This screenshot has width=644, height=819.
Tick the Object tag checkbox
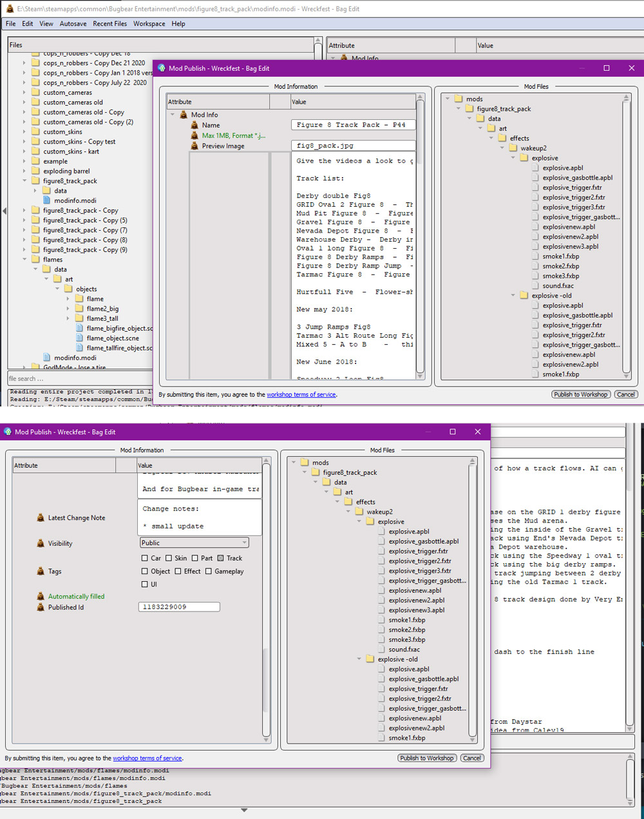[x=145, y=571]
